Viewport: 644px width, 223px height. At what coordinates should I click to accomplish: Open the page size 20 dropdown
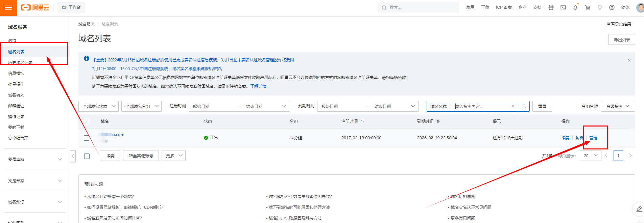pos(590,156)
